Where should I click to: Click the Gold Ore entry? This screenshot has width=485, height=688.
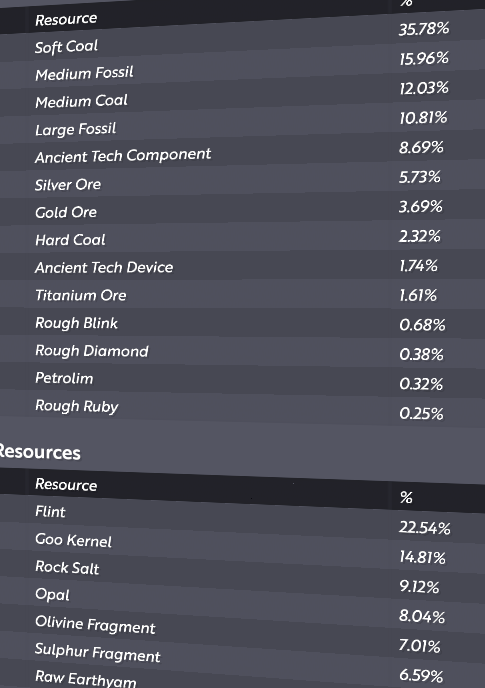(66, 212)
